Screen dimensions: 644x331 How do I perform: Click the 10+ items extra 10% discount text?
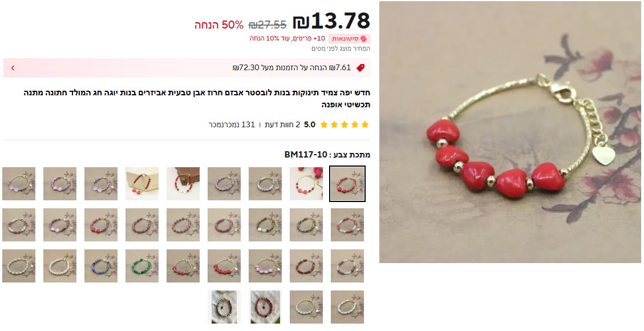(287, 39)
